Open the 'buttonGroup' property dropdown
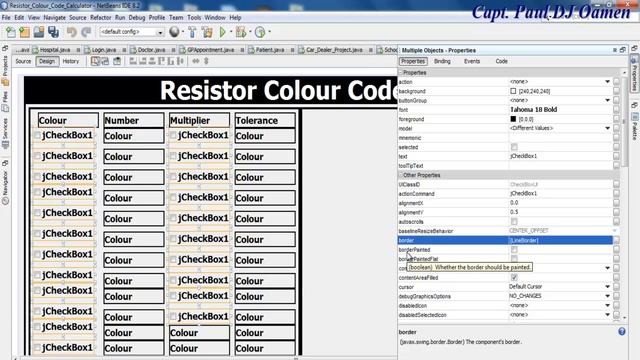The height and width of the screenshot is (360, 640). click(607, 100)
